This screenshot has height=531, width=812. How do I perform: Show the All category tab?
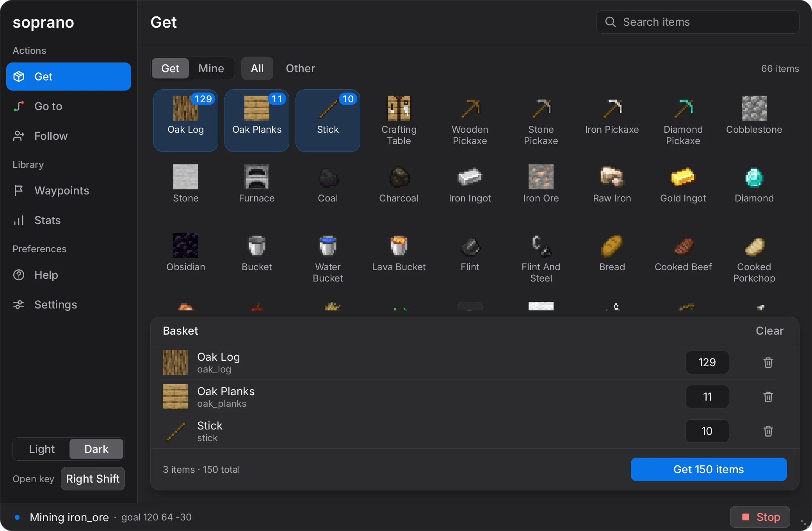pyautogui.click(x=257, y=68)
